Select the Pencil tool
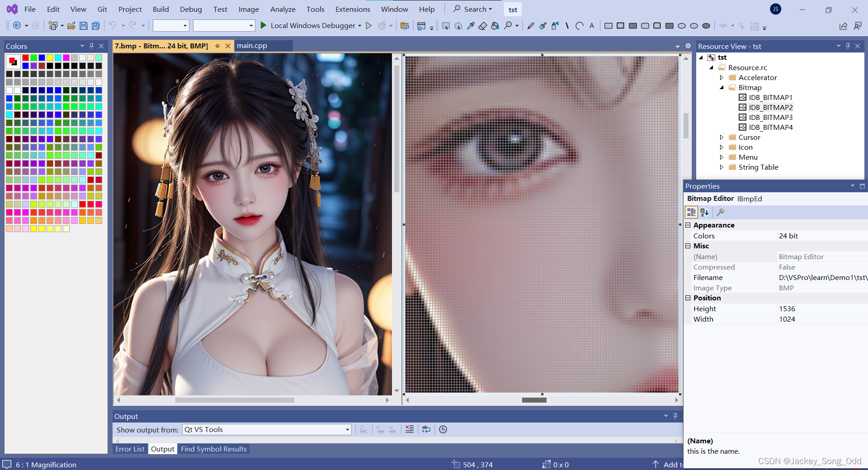This screenshot has width=868, height=470. (x=531, y=26)
